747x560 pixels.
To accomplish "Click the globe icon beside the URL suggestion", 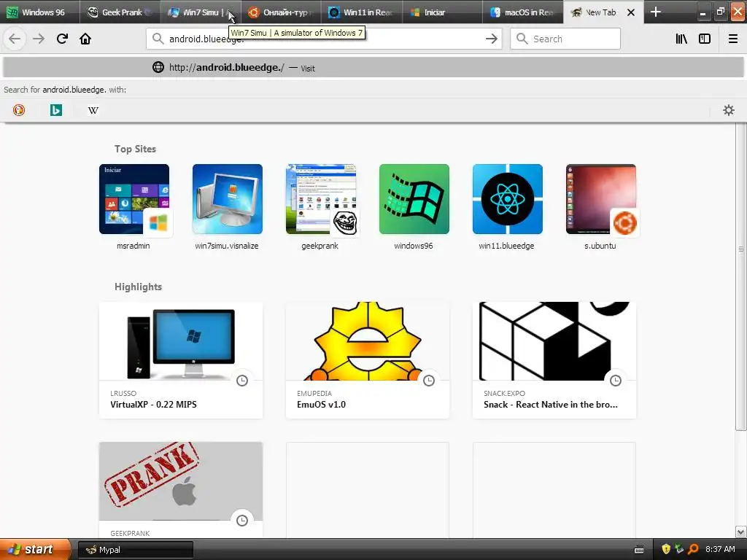I will [x=158, y=67].
